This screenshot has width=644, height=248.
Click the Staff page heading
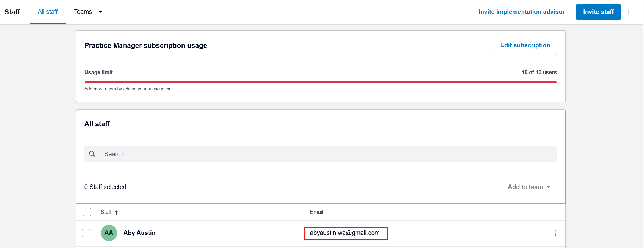(x=12, y=12)
